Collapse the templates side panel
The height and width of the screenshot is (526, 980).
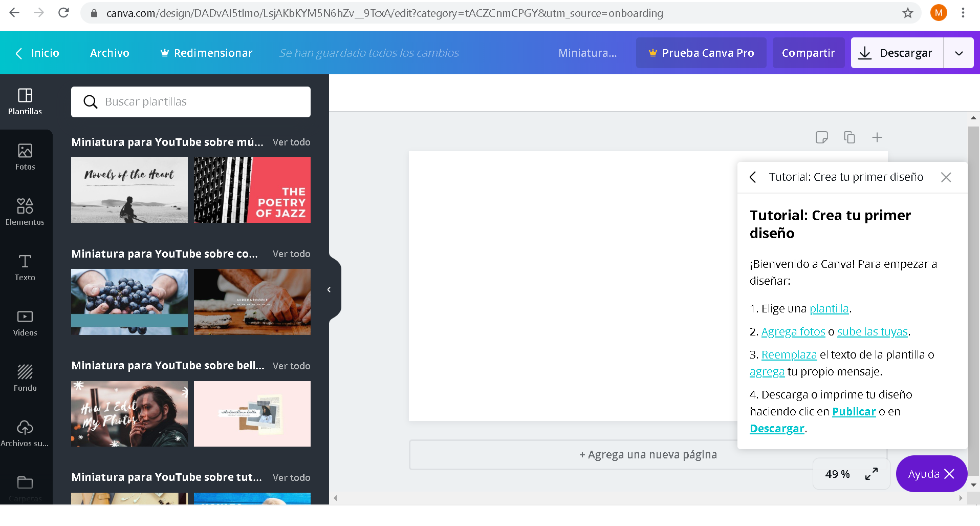coord(329,290)
